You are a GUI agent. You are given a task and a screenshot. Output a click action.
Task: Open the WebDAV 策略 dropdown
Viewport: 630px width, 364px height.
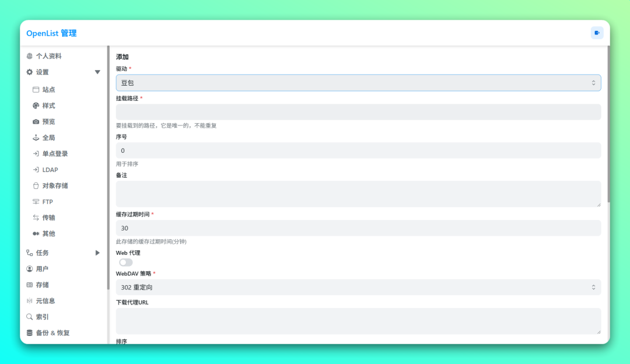[358, 287]
